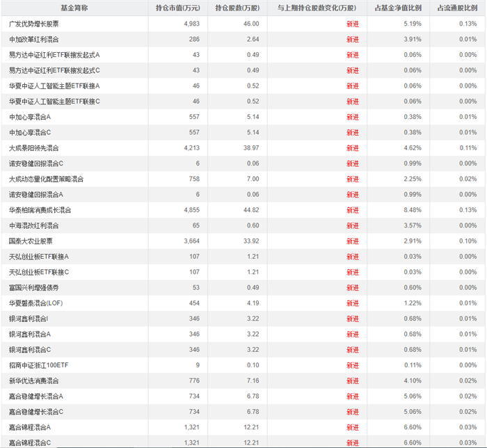Image resolution: width=487 pixels, height=448 pixels.
Task: Click the 7.16 shares held cell
Action: [253, 381]
